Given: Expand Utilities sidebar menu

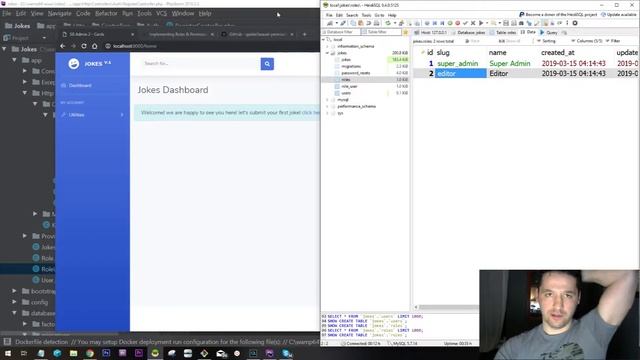Looking at the screenshot, I should [x=93, y=115].
